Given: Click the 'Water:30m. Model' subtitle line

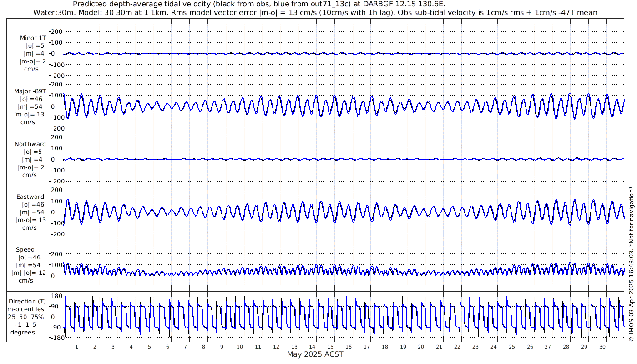Looking at the screenshot, I should (x=315, y=12).
